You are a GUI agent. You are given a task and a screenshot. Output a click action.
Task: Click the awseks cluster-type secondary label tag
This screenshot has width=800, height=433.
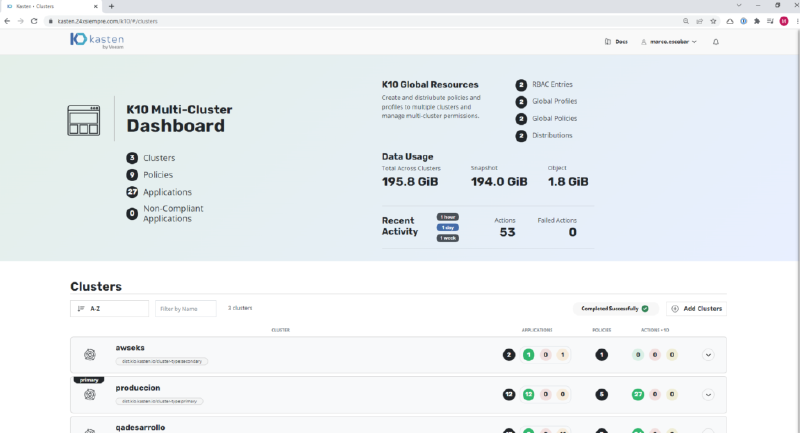coord(162,361)
